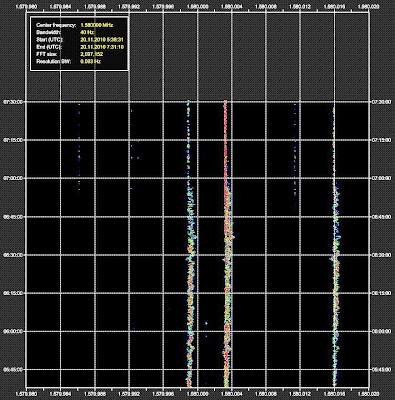Click 07:30:00 time label on right axis
Screen dimensions: 395x400
coord(381,102)
